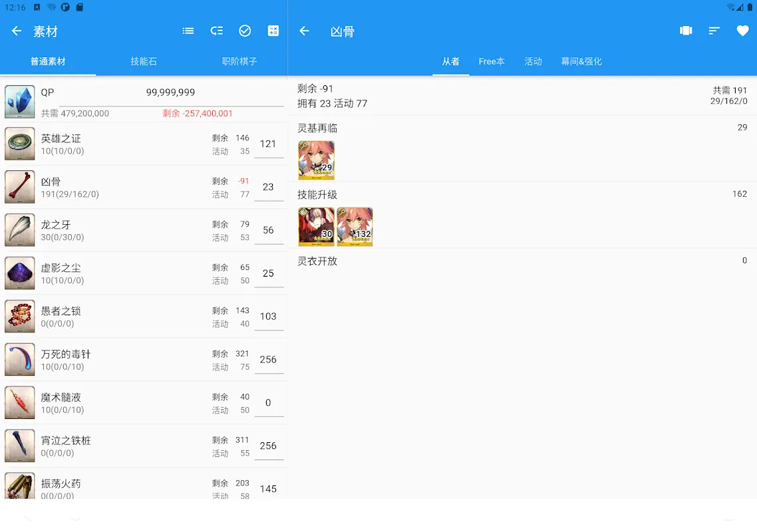Switch to the 技能石 tab
Screen dimensions: 757x532
click(144, 61)
